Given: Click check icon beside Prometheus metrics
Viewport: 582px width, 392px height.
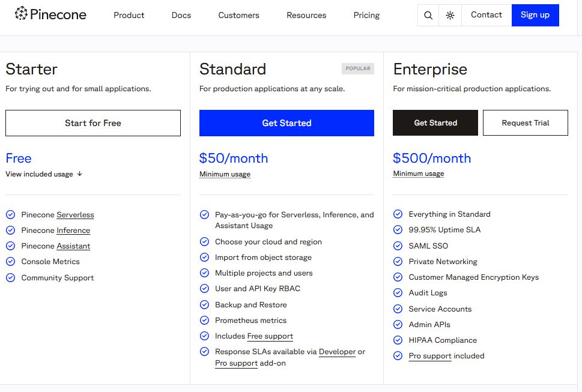Looking at the screenshot, I should point(204,320).
